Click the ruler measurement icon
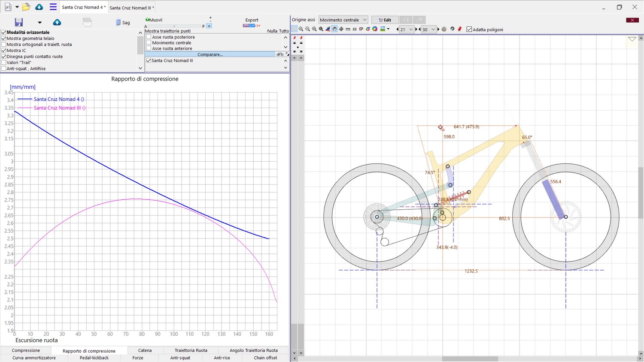 348,29
